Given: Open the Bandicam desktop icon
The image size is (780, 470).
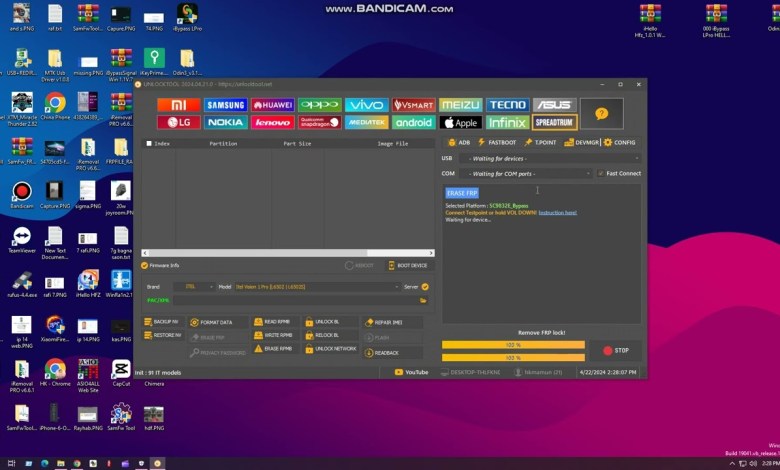Looking at the screenshot, I should click(21, 195).
